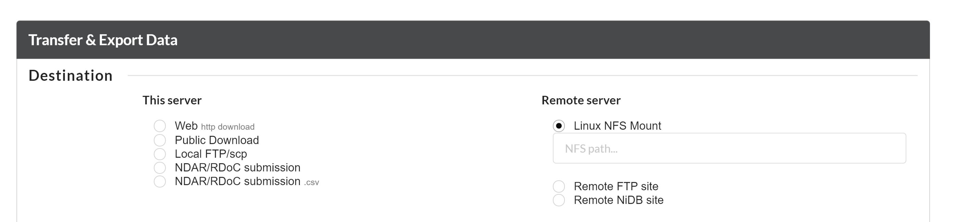Click the "Local FTP/scp" label text
This screenshot has height=222, width=980.
[211, 154]
